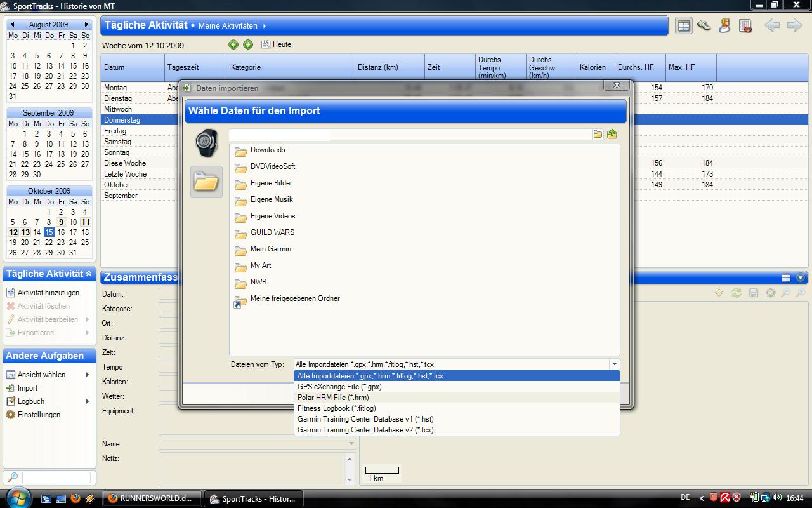Click Aktivität hinzufügen link
This screenshot has height=508, width=812.
pyautogui.click(x=48, y=293)
